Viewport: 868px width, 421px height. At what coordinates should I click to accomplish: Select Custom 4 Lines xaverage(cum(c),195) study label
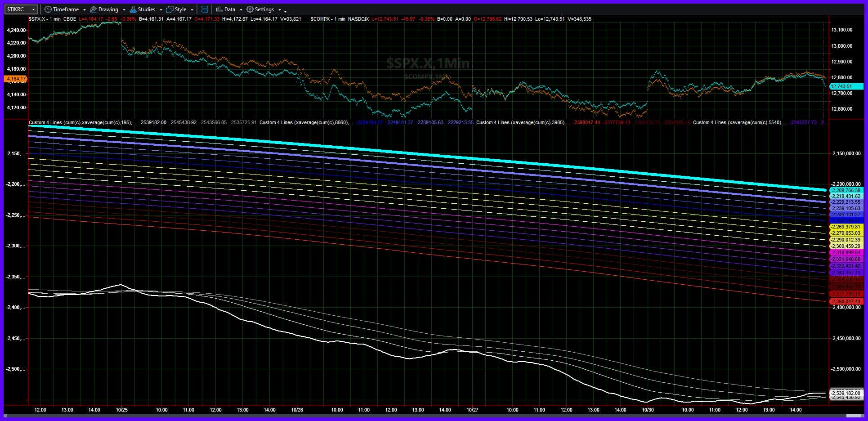82,122
